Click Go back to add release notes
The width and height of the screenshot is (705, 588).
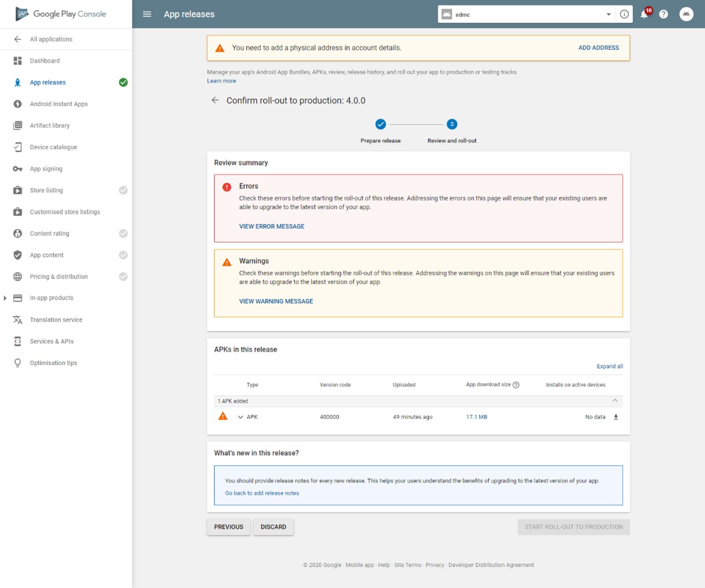point(262,493)
